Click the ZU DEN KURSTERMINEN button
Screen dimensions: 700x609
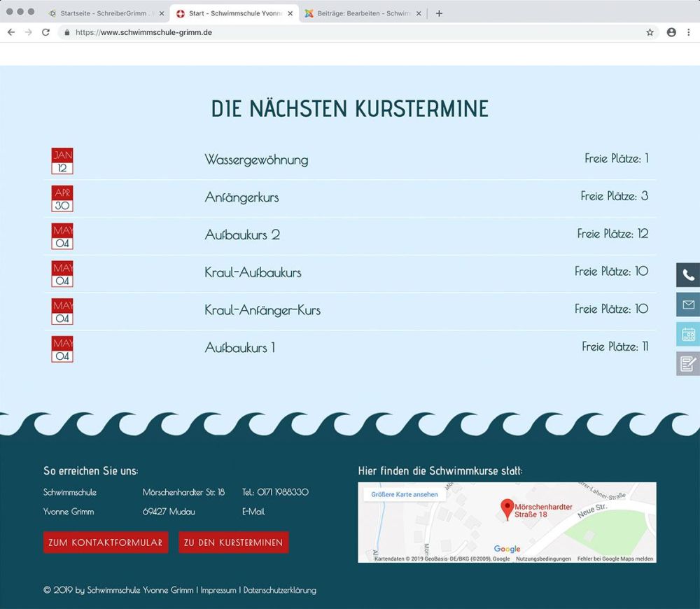234,542
